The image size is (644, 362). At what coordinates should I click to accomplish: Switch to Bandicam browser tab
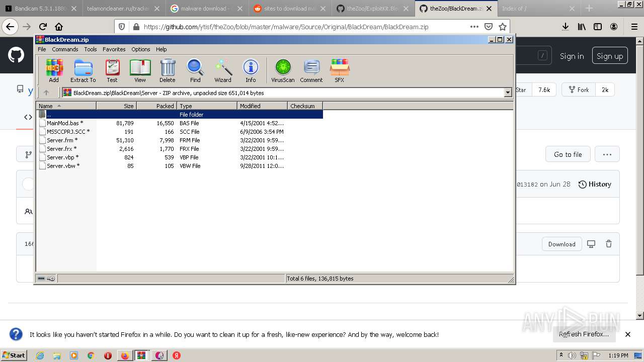[41, 9]
